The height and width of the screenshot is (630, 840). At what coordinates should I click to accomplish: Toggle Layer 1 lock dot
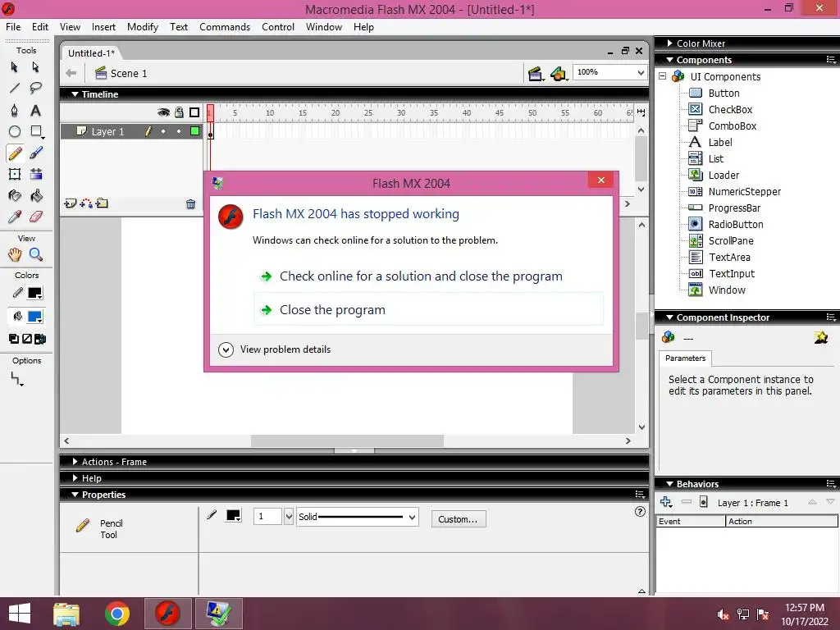tap(179, 131)
